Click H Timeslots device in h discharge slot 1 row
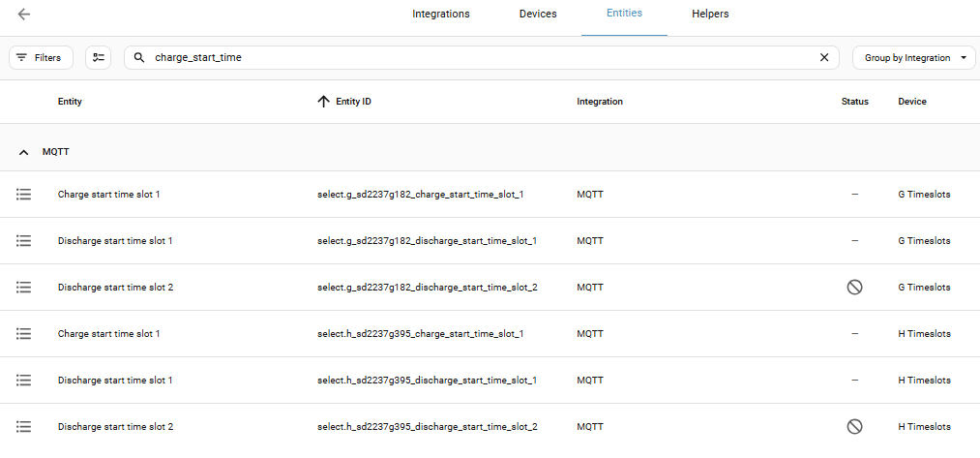 [x=925, y=380]
